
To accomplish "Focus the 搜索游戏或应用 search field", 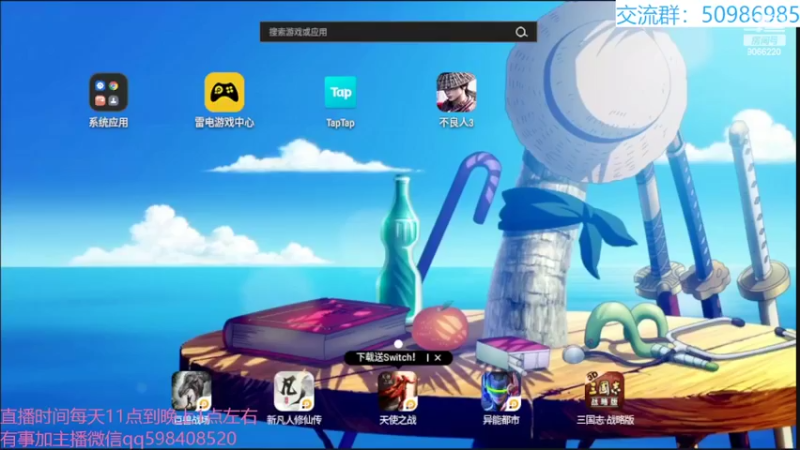I will [x=398, y=32].
